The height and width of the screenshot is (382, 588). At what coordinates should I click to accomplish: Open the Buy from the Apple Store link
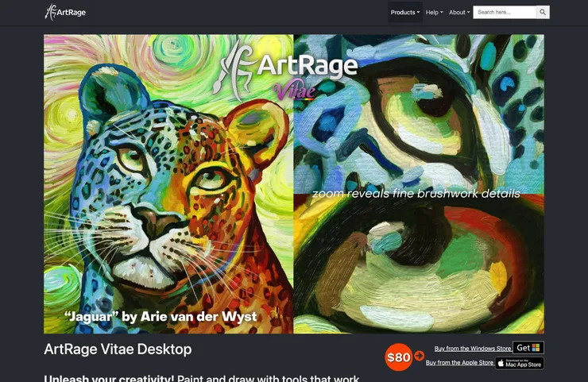(x=459, y=362)
